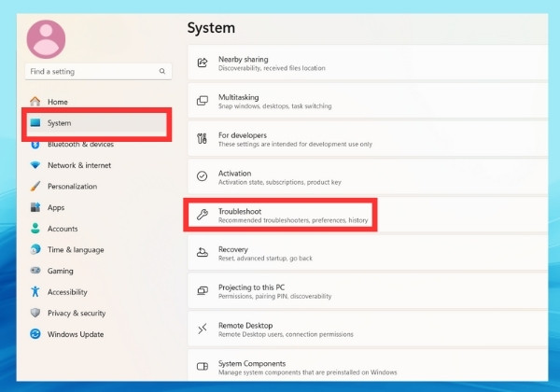The image size is (560, 392).
Task: Open the Recovery option
Action: pos(368,253)
